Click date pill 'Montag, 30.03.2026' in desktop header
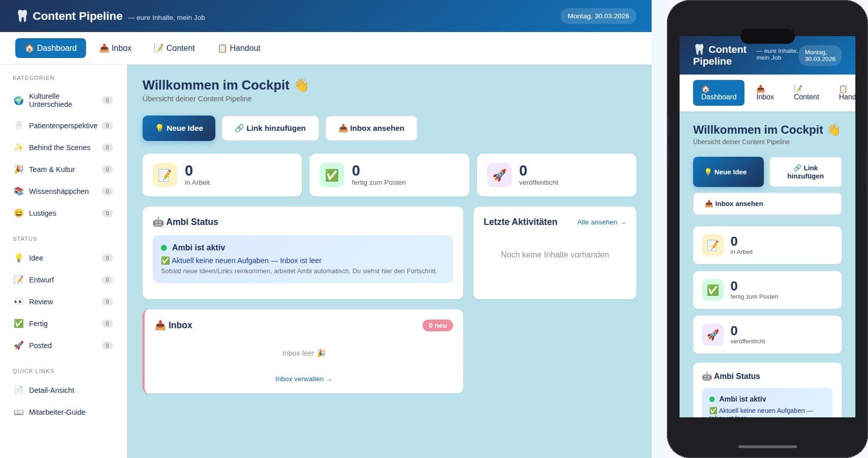868x458 pixels. (x=598, y=16)
